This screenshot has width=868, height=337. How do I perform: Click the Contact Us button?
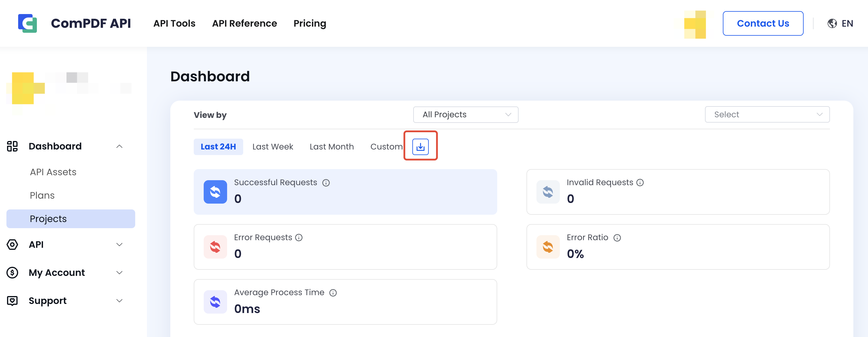click(x=763, y=23)
